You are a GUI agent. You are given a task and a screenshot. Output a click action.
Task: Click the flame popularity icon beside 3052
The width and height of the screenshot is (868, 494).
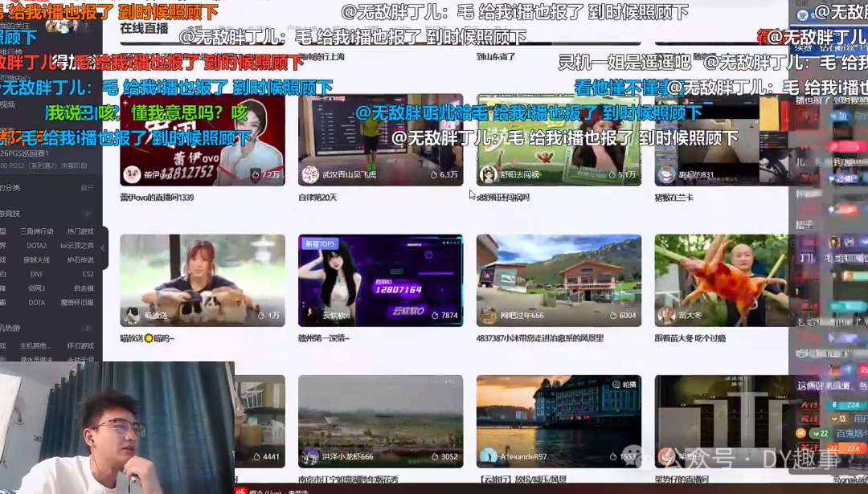[435, 456]
